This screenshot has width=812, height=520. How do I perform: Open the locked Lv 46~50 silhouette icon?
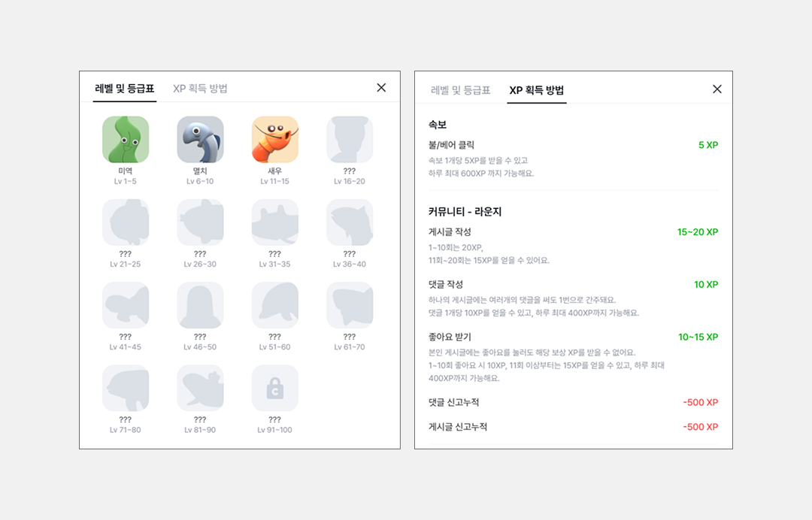[x=201, y=305]
